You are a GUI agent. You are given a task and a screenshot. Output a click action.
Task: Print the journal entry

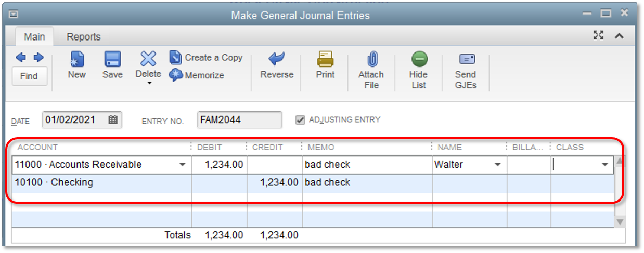(x=325, y=65)
